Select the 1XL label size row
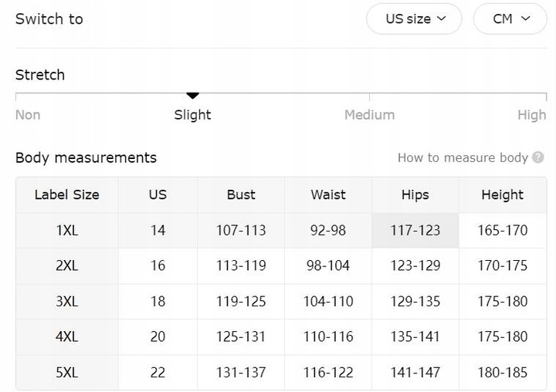This screenshot has height=392, width=556. click(281, 231)
